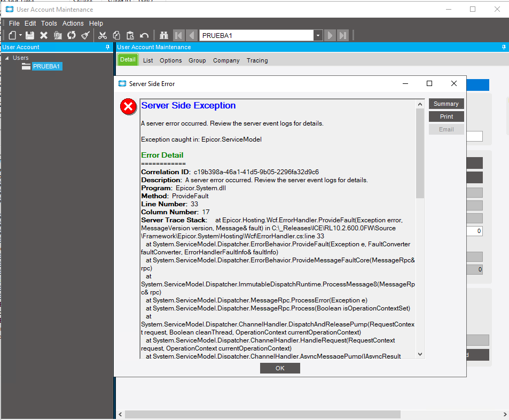Click the main window horizontal scrollbar thumb
Viewport: 509px width, 420px height.
pos(263,414)
